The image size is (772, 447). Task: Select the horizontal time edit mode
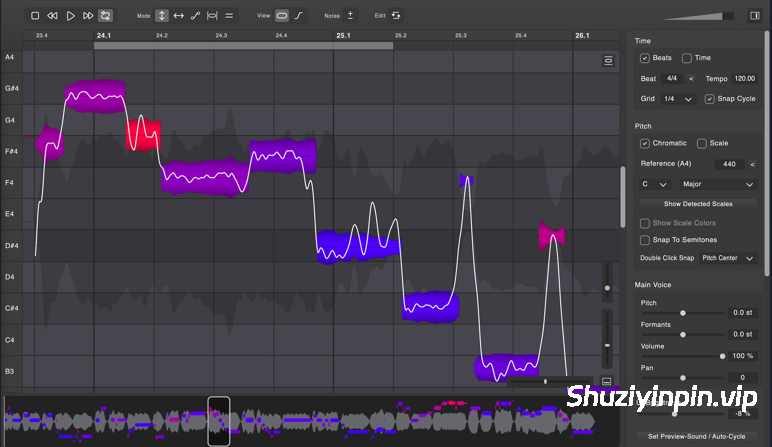[179, 16]
